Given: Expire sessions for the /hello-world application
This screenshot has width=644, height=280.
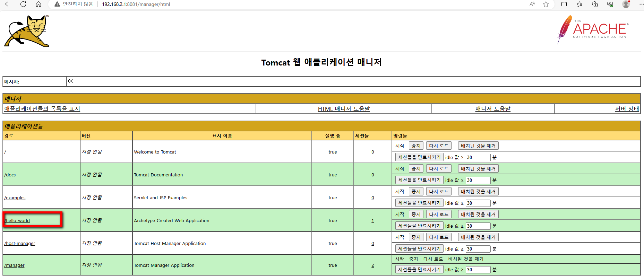Looking at the screenshot, I should tap(419, 226).
